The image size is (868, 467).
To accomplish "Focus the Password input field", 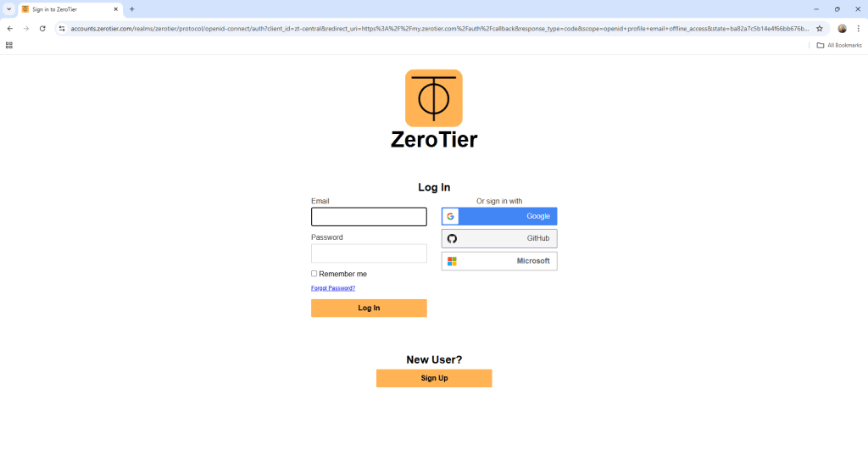I will 369,253.
